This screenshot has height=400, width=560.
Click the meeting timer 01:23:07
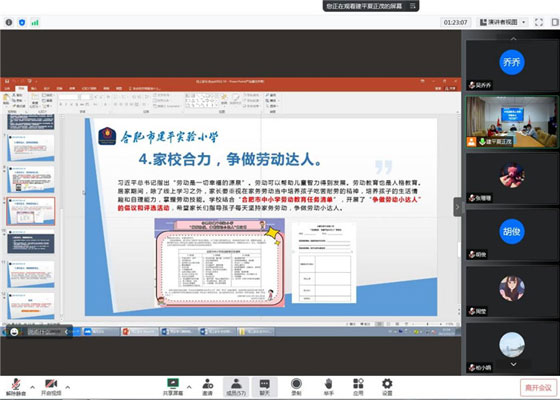(x=455, y=22)
